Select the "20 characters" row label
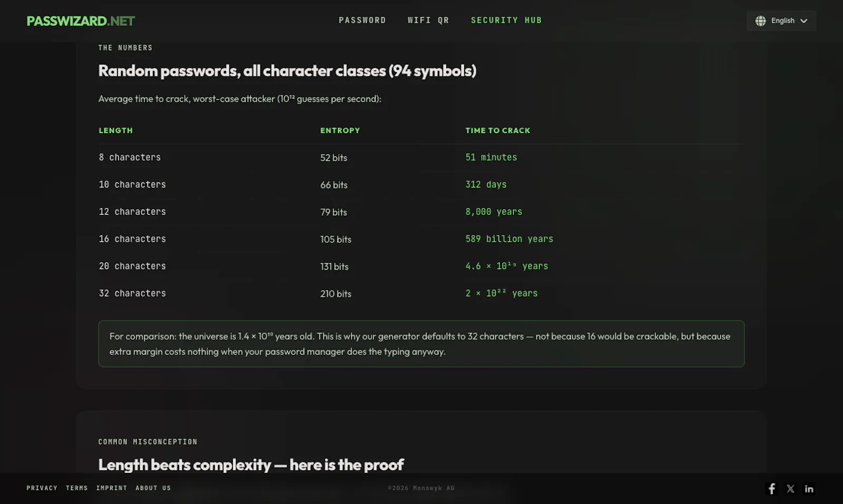Screen dimensions: 843x504 click(132, 266)
